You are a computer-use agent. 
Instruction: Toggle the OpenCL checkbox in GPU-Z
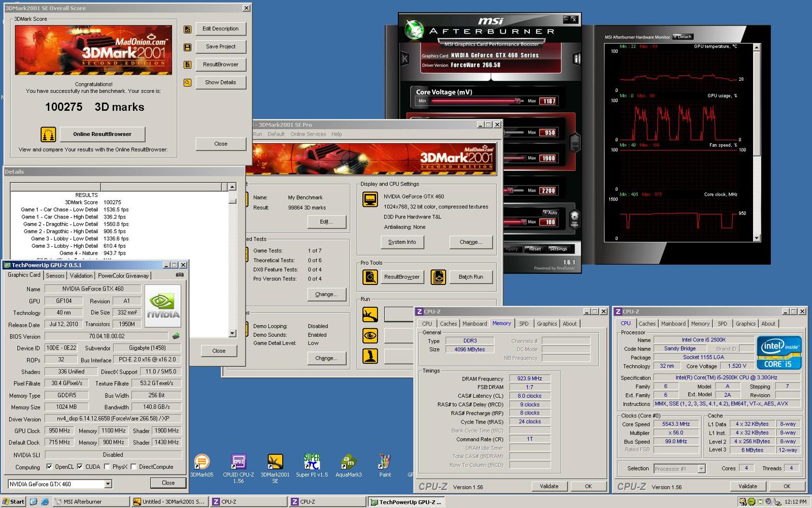point(49,466)
